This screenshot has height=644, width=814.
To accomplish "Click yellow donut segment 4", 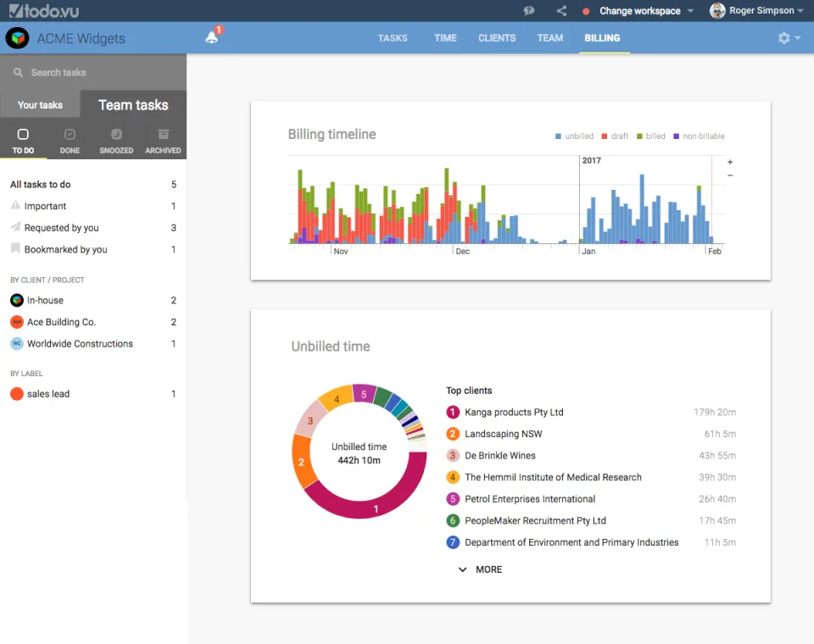I will (x=337, y=398).
